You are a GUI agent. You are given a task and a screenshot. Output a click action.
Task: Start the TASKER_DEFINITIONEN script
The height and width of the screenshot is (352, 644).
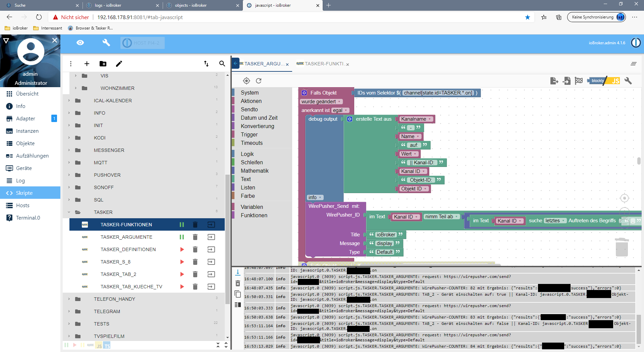(x=182, y=249)
